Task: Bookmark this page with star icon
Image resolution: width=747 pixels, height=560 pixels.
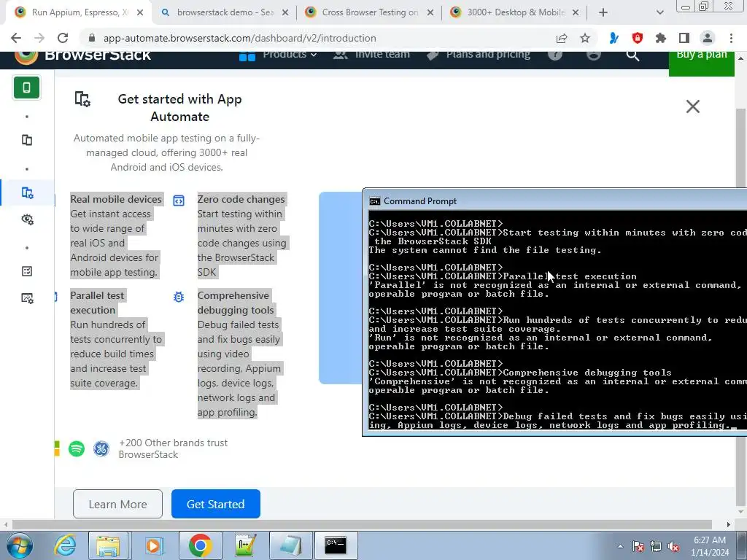Action: pos(585,38)
